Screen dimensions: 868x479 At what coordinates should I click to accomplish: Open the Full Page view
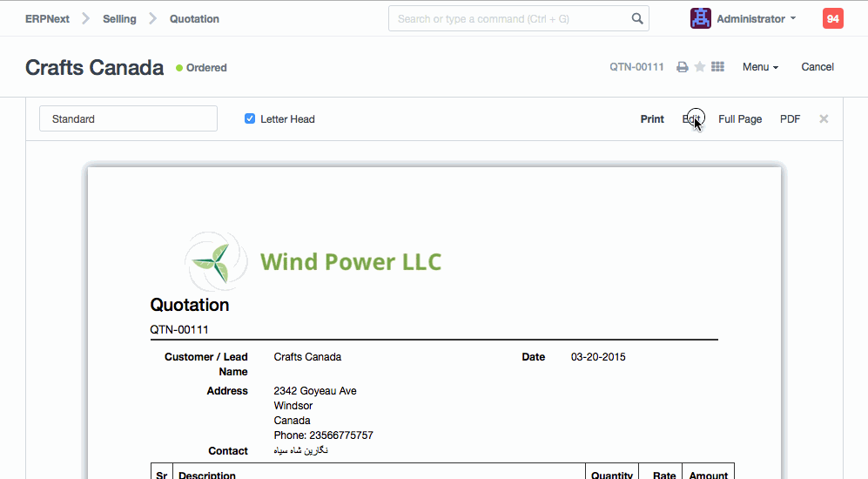[x=740, y=118]
